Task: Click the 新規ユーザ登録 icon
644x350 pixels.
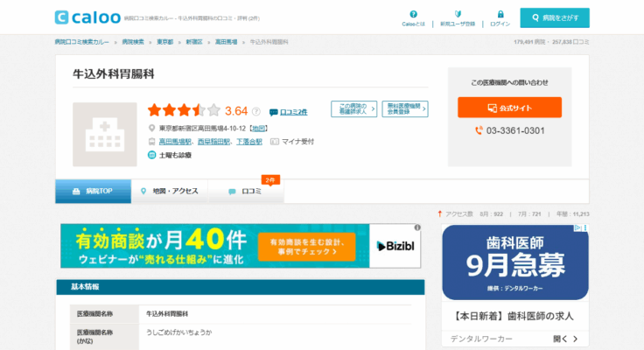Action: (458, 14)
